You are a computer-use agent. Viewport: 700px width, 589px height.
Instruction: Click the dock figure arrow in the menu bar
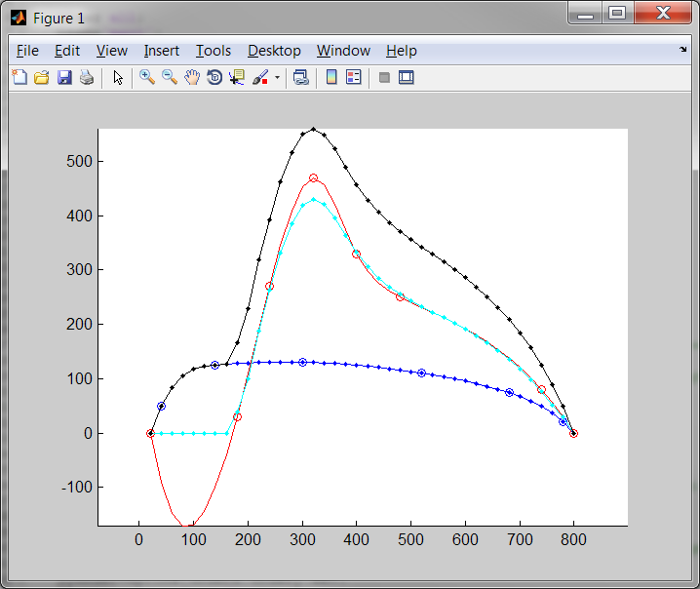coord(683,50)
